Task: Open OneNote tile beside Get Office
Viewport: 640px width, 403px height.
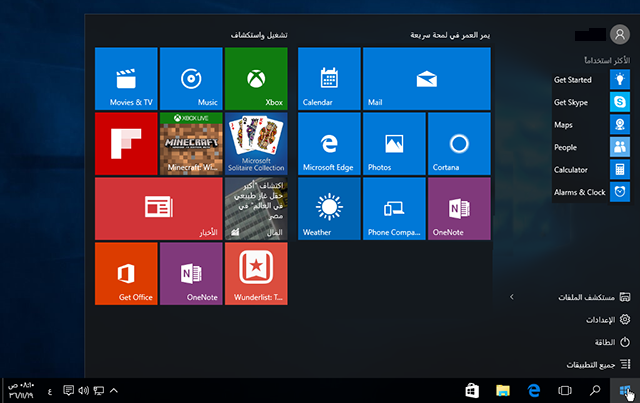Action: [191, 274]
